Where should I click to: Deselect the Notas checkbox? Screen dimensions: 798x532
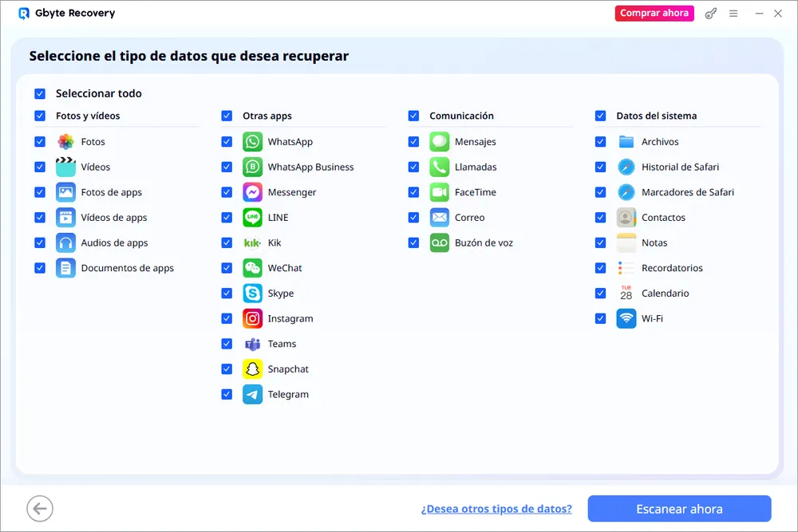pyautogui.click(x=600, y=242)
